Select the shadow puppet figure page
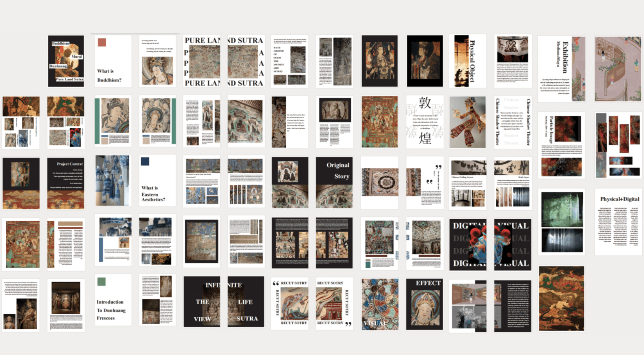 467,122
